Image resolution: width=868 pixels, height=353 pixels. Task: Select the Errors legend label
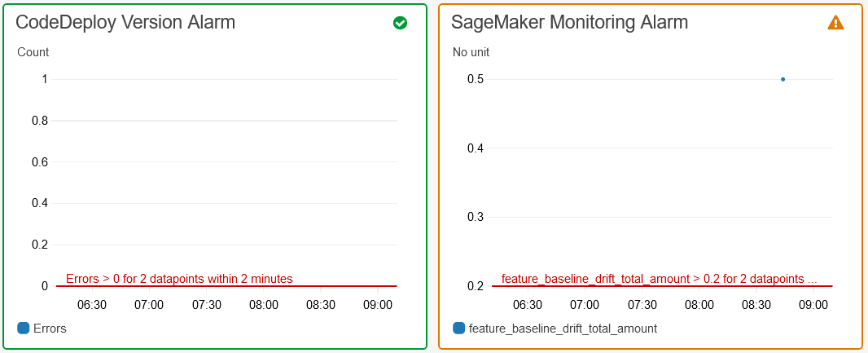coord(50,329)
